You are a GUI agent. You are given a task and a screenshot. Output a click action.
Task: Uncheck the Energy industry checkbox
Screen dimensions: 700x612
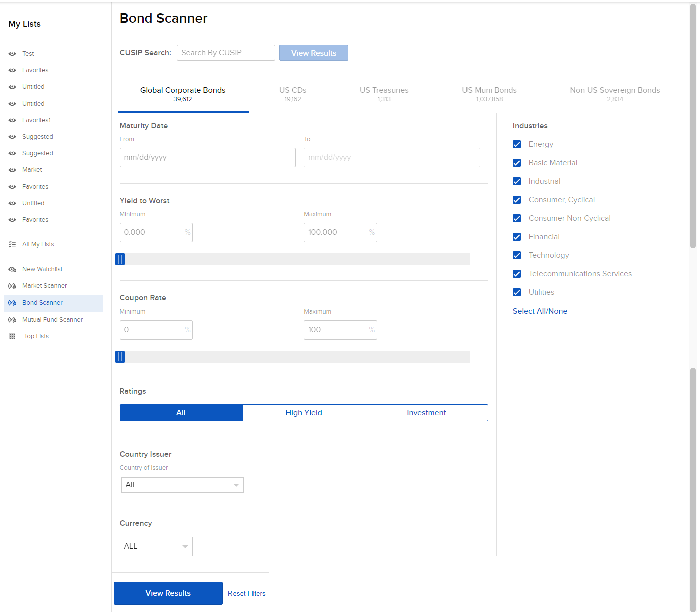(517, 144)
